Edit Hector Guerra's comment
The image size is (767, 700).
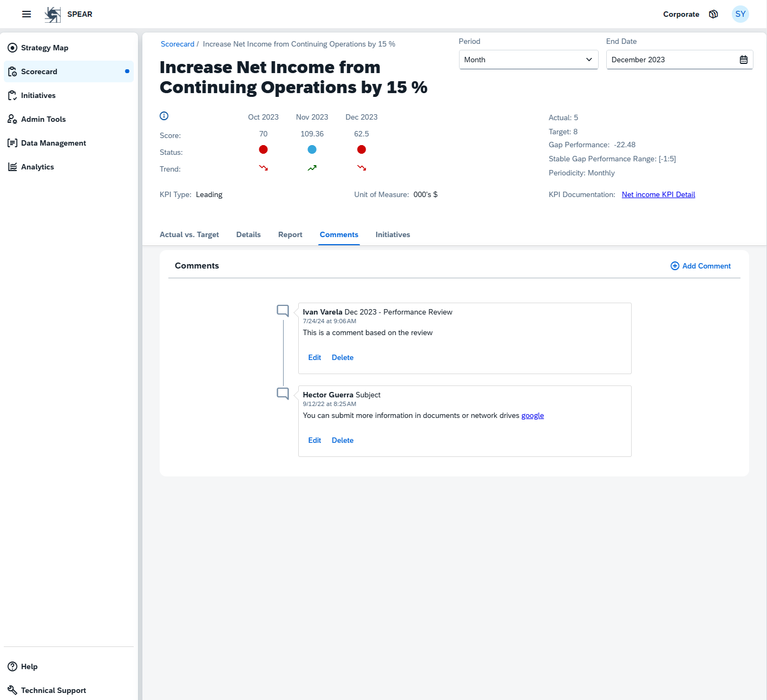[314, 440]
